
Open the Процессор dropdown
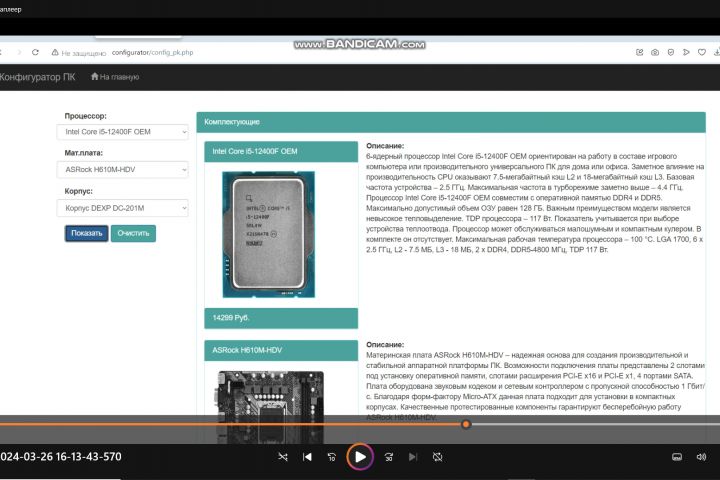123,132
